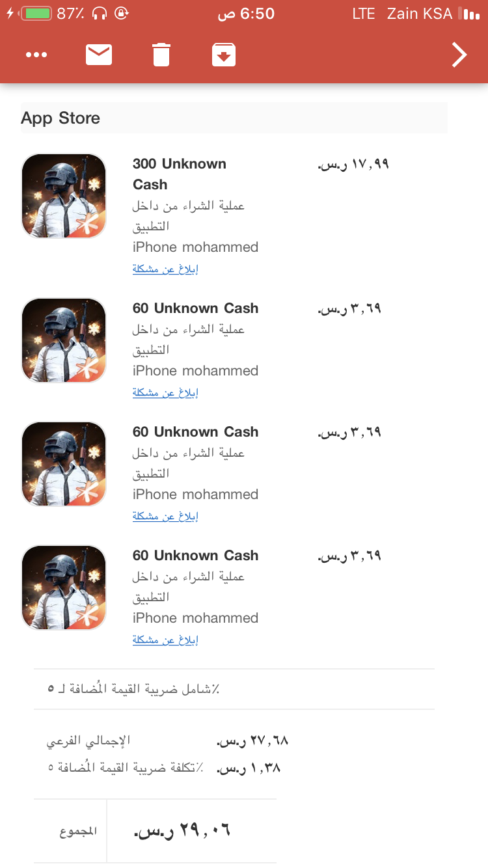Image resolution: width=488 pixels, height=868 pixels.
Task: Archive the email with archive box icon
Action: (x=224, y=55)
